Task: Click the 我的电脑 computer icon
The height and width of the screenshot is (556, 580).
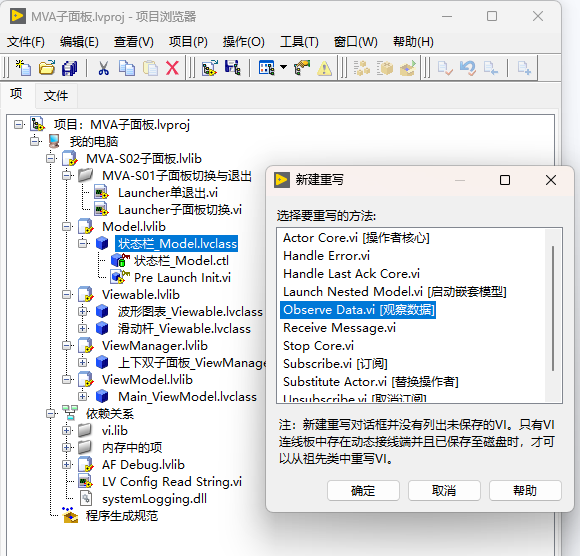Action: (x=54, y=142)
